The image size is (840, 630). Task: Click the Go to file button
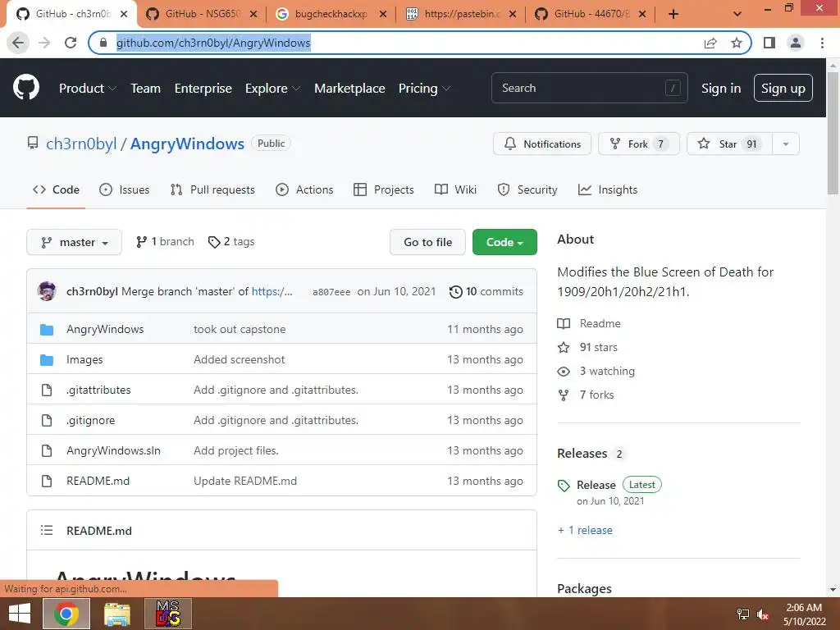[x=427, y=242]
